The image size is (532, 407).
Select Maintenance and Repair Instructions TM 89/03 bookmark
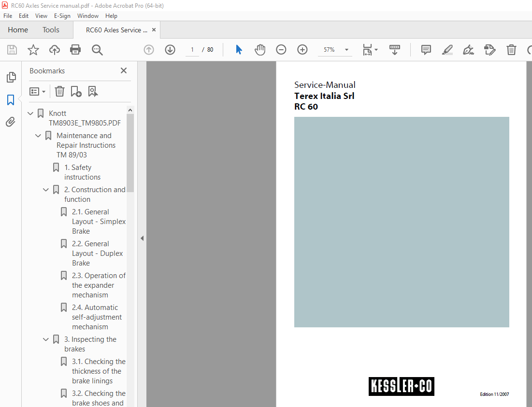tap(86, 145)
